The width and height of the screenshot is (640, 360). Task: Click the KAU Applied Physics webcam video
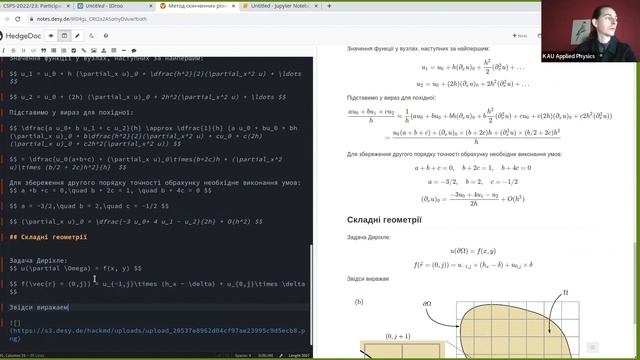coord(590,31)
